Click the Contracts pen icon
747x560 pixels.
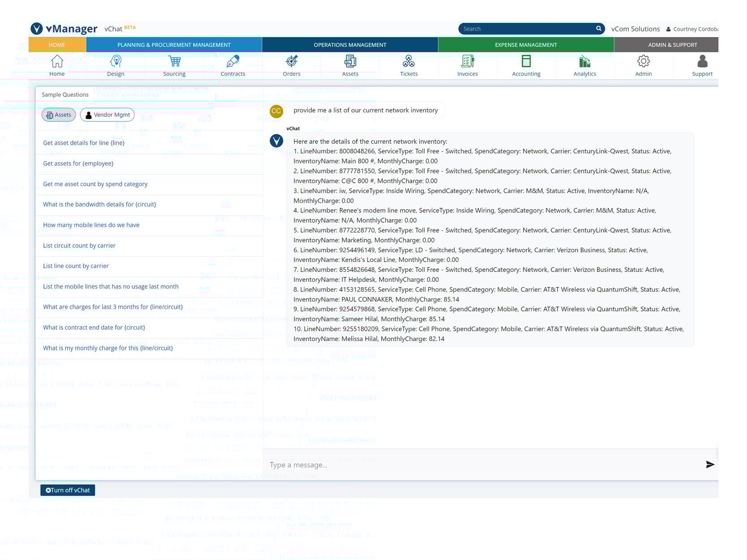[233, 65]
